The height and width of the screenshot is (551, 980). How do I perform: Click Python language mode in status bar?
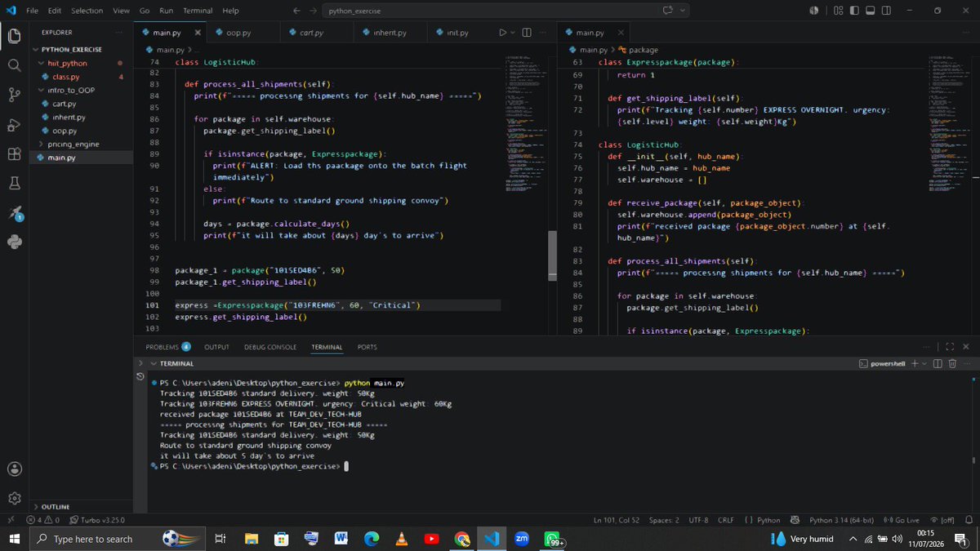tap(764, 520)
